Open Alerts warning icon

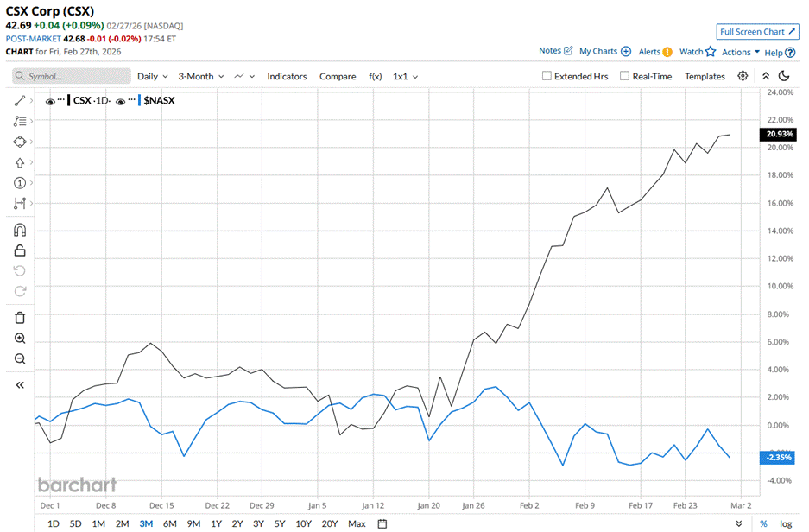tap(667, 52)
